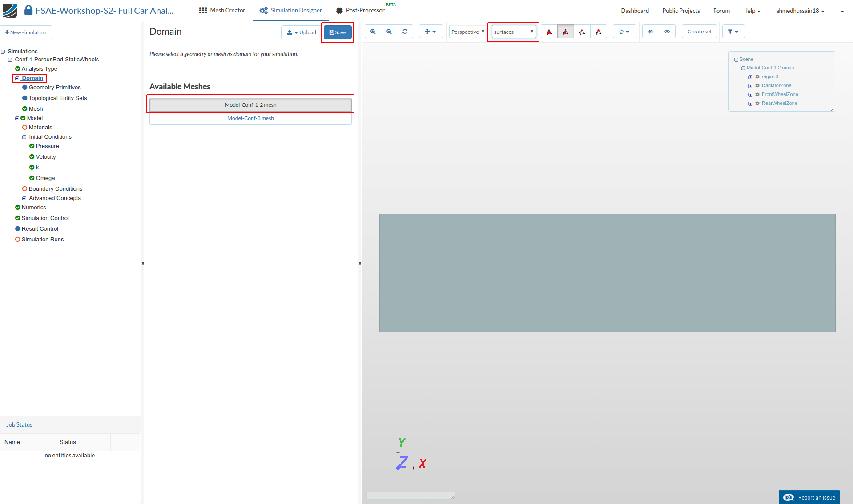Viewport: 853px width, 504px height.
Task: Click the New simulation button
Action: click(26, 32)
